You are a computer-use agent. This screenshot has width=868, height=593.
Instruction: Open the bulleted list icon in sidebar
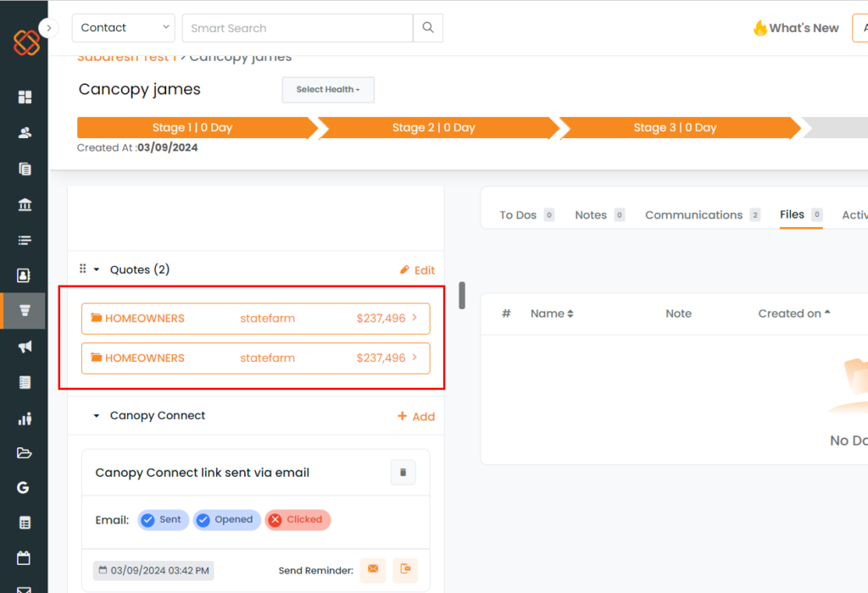coord(25,240)
